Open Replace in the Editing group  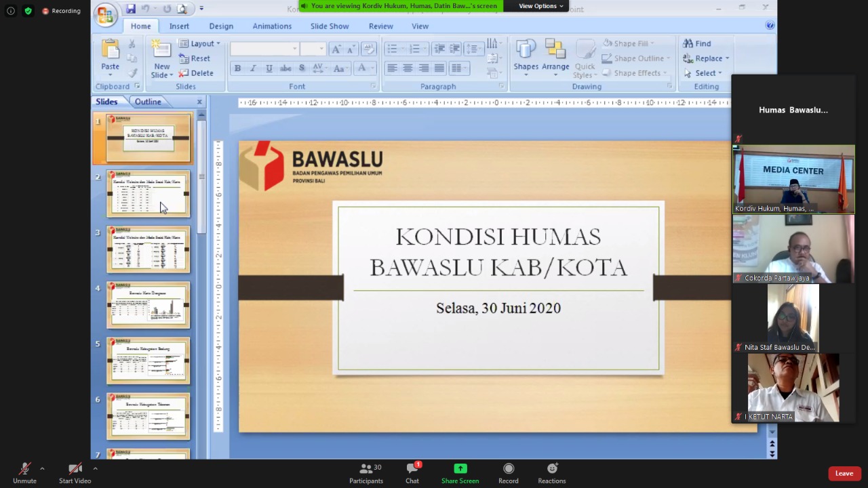coord(708,58)
